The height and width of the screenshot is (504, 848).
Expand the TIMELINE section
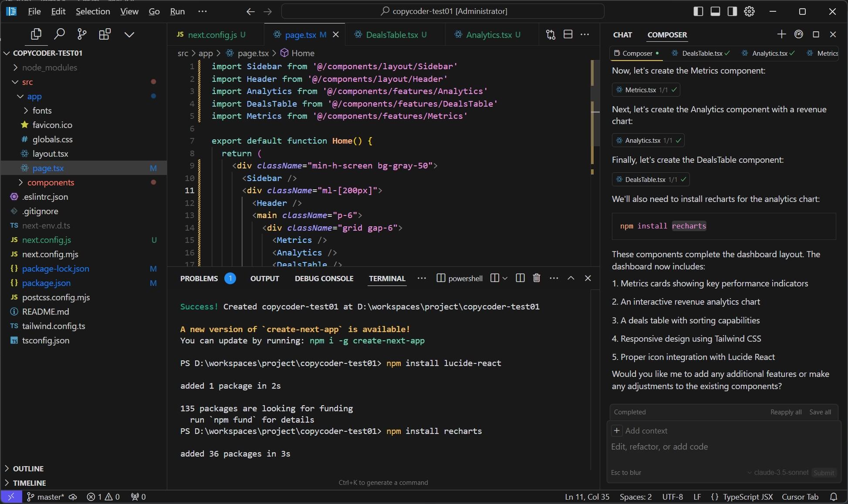tap(84, 483)
